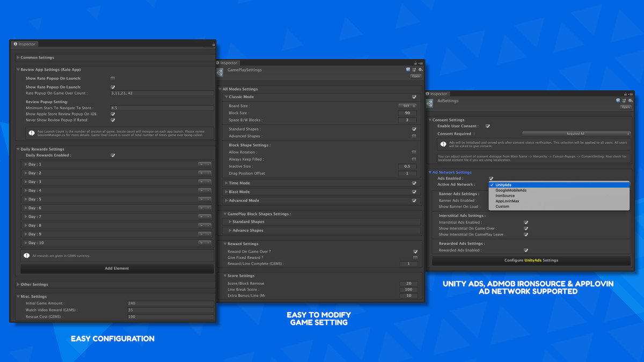This screenshot has height=362, width=644.
Task: Open the GamePlaySettings Inspector panel options menu
Action: click(421, 63)
